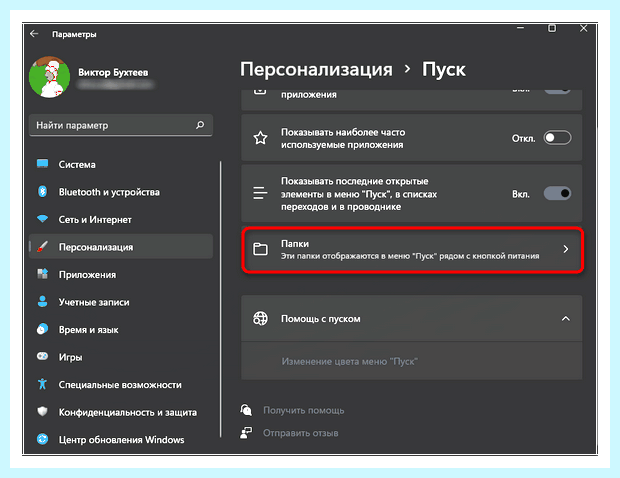Screen dimensions: 620x478
Task: Click the Учетные записи person icon
Action: coord(42,301)
